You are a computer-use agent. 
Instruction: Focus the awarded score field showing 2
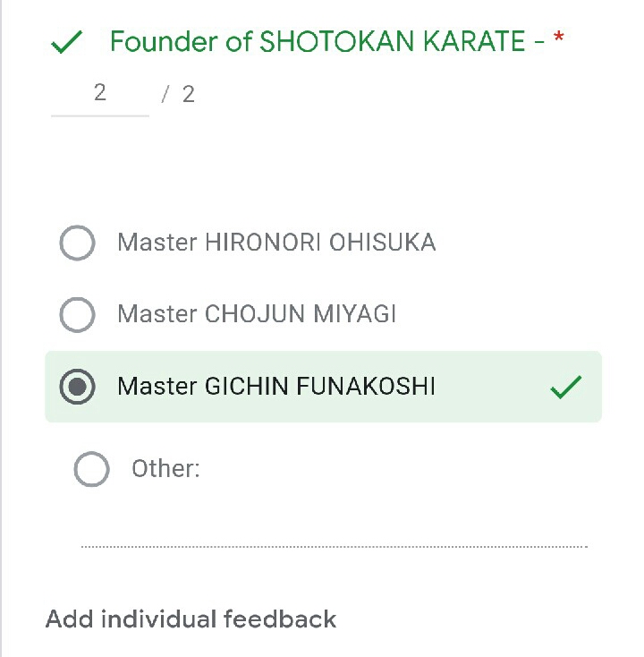99,93
